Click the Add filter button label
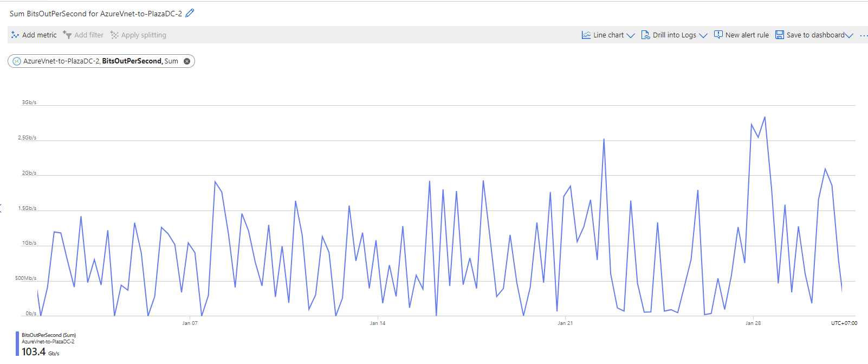 [x=89, y=35]
